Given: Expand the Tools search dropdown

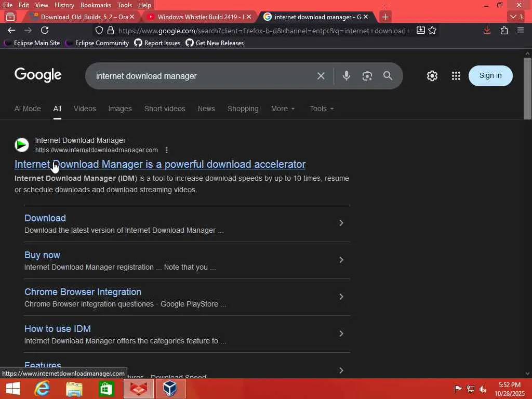Looking at the screenshot, I should click(321, 109).
